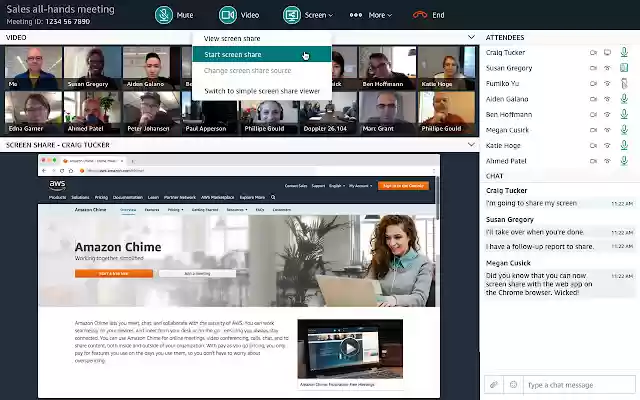
Task: Select Marc Grant's video tile
Action: [387, 112]
